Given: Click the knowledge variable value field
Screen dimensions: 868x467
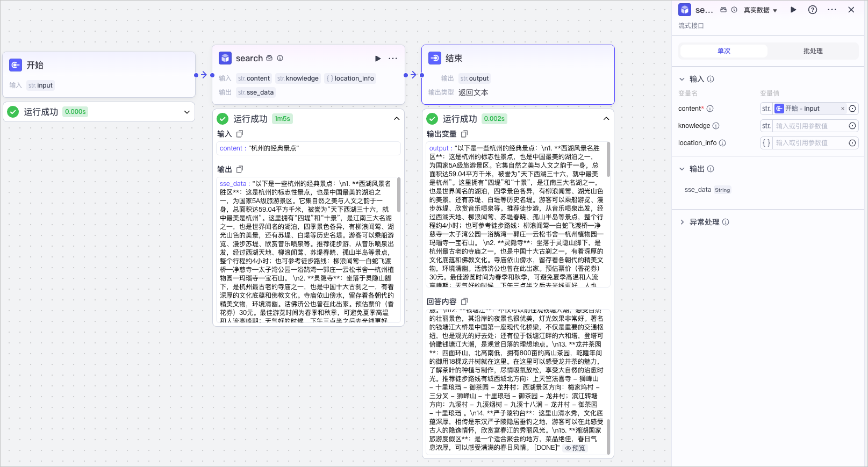Looking at the screenshot, I should (809, 126).
